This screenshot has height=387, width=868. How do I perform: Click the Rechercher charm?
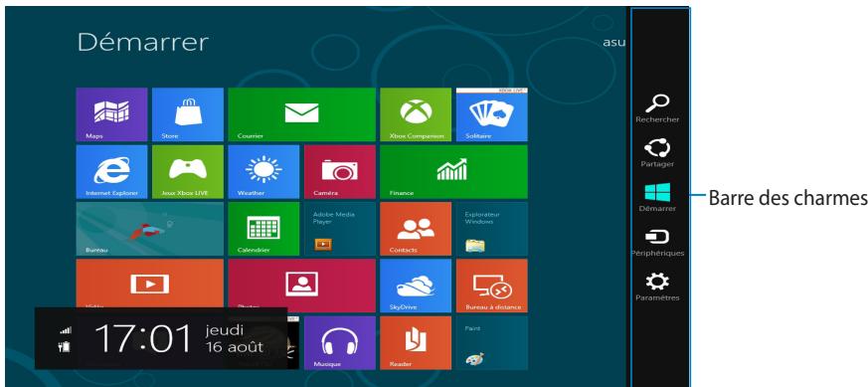tap(657, 108)
